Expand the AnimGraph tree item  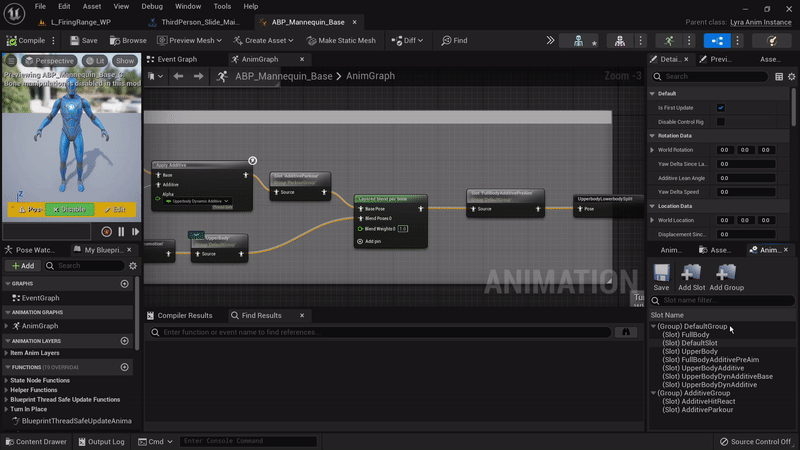6,326
